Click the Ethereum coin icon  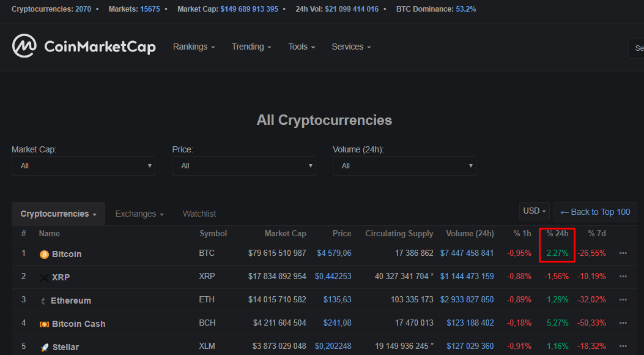click(x=44, y=301)
